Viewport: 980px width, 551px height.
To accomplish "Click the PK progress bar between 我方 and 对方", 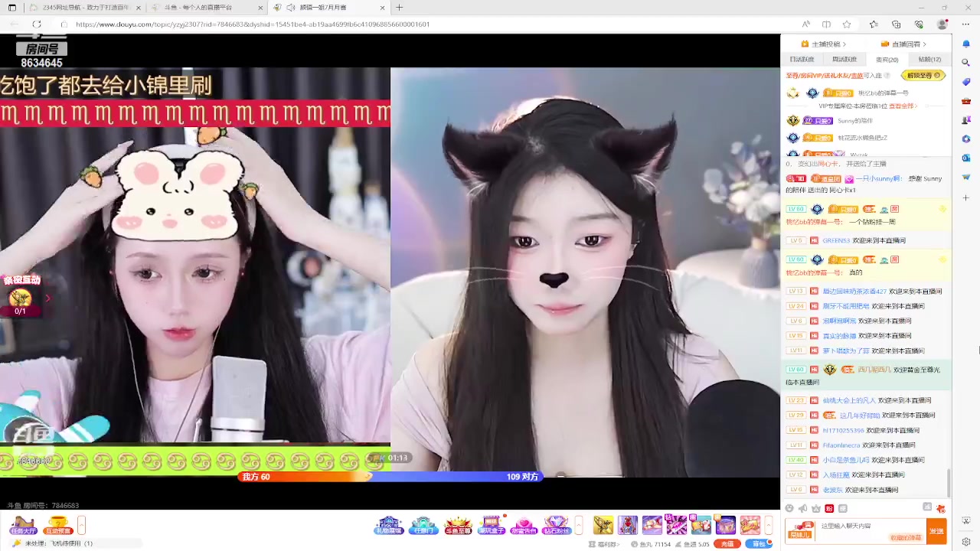I will click(x=390, y=476).
